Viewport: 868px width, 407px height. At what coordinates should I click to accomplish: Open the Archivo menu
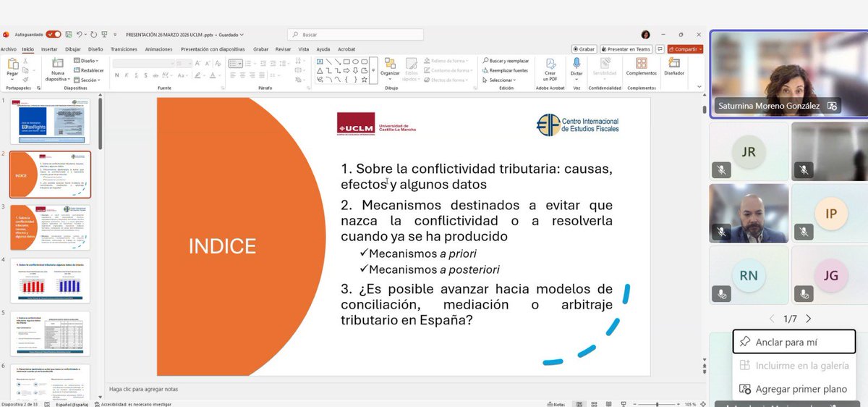(x=9, y=49)
